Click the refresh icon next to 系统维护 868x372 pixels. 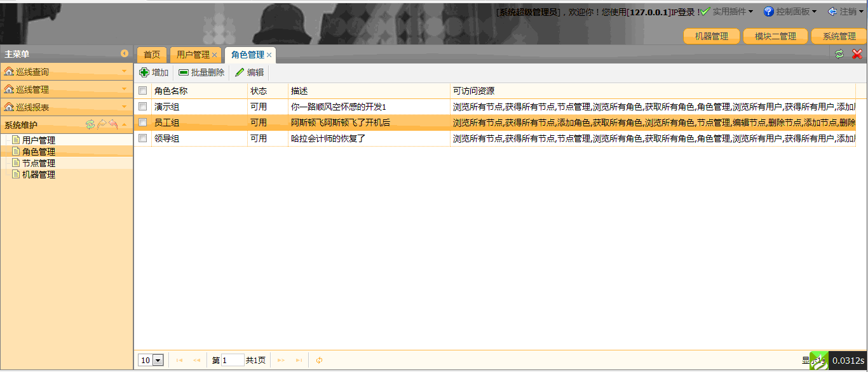point(90,124)
